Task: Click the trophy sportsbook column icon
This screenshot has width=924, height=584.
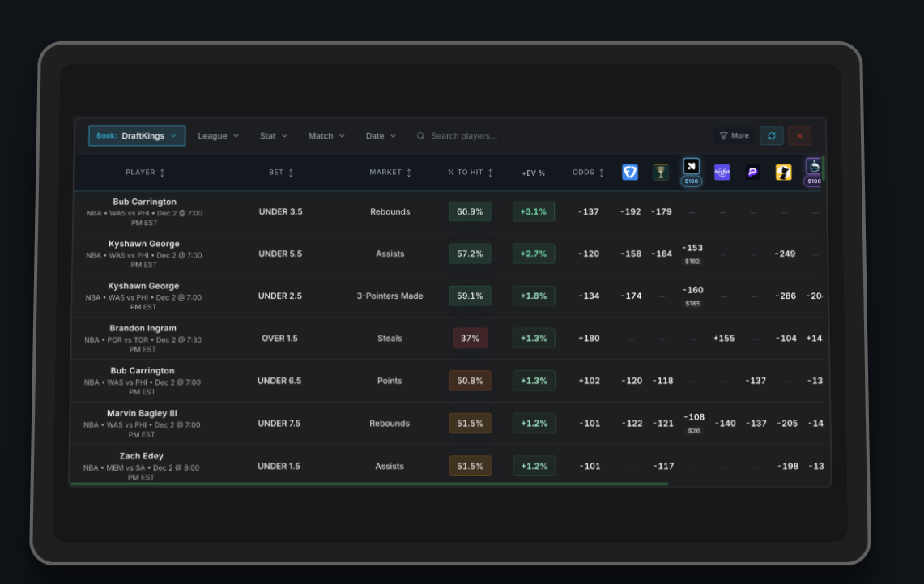Action: pyautogui.click(x=660, y=172)
